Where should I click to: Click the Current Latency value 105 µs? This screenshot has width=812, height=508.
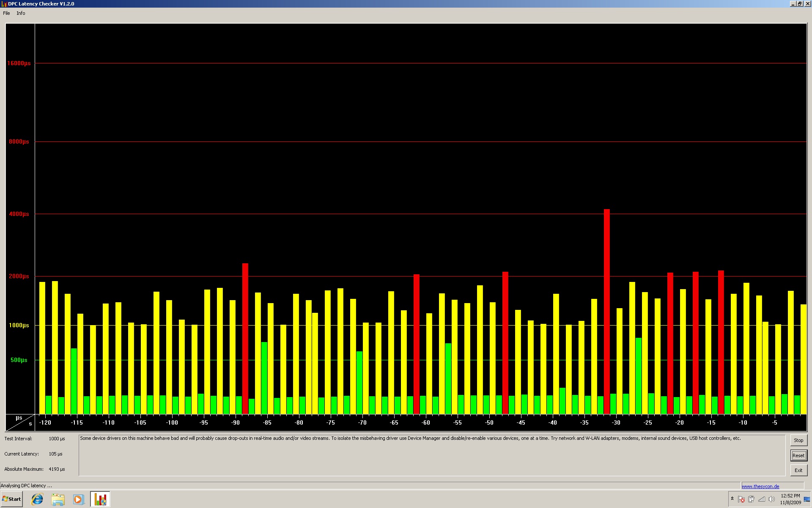[x=55, y=454]
